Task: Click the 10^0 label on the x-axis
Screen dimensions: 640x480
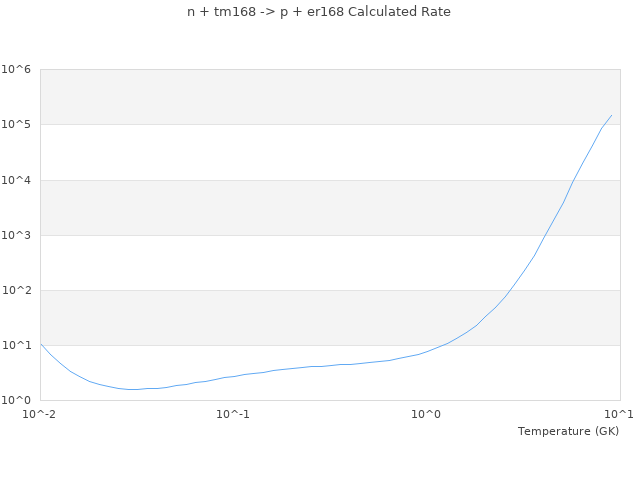Action: click(x=427, y=414)
